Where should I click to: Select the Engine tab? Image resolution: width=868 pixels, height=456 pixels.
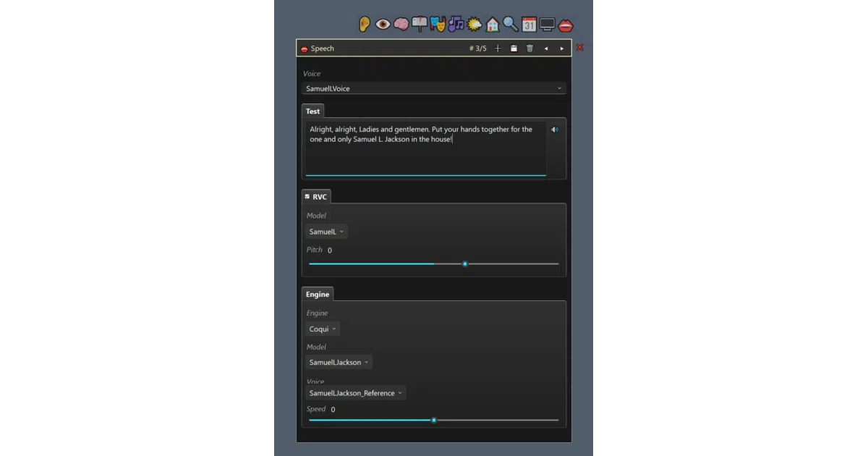click(318, 294)
